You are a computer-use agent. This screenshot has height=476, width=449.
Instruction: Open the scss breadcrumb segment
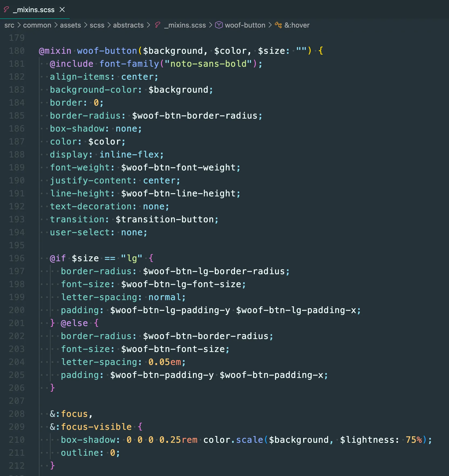coord(97,25)
